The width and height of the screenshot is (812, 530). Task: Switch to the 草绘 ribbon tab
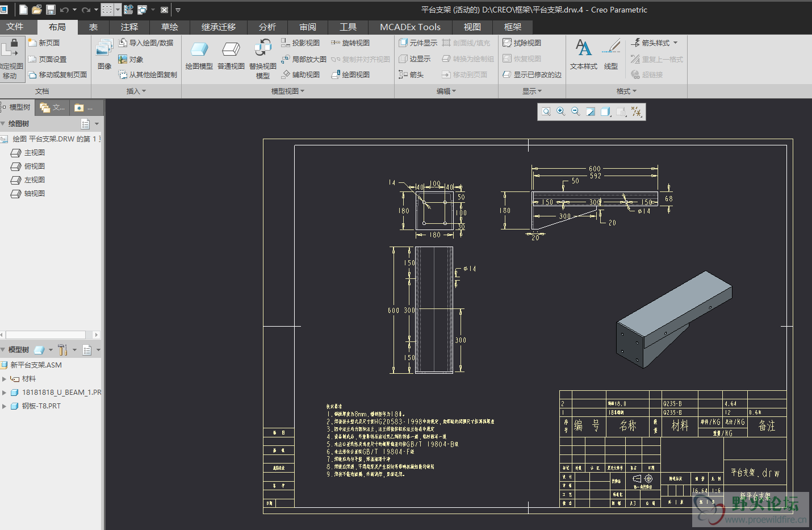pos(170,27)
